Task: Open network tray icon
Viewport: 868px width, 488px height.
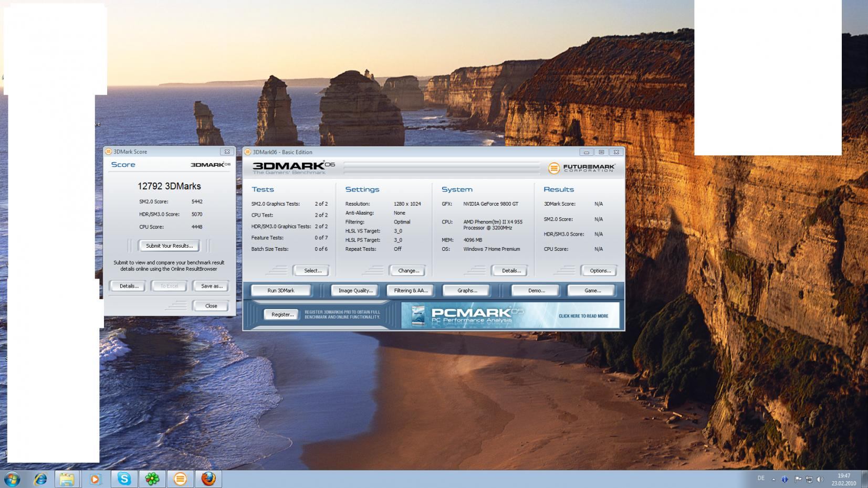Action: point(809,479)
